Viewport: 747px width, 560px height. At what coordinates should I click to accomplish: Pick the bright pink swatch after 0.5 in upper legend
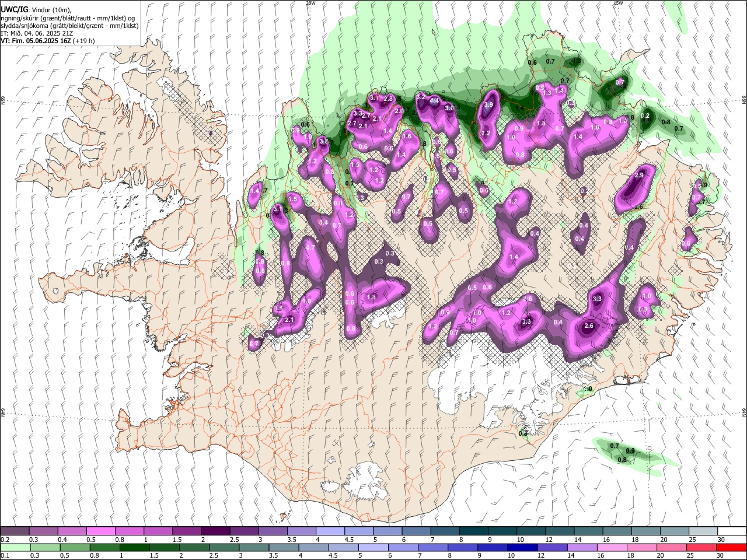[100, 531]
